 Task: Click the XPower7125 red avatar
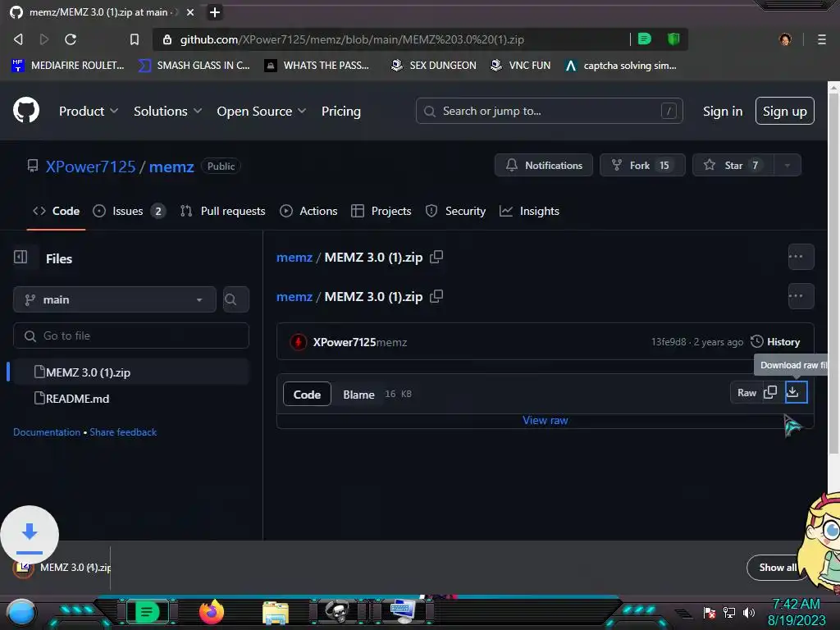click(298, 342)
